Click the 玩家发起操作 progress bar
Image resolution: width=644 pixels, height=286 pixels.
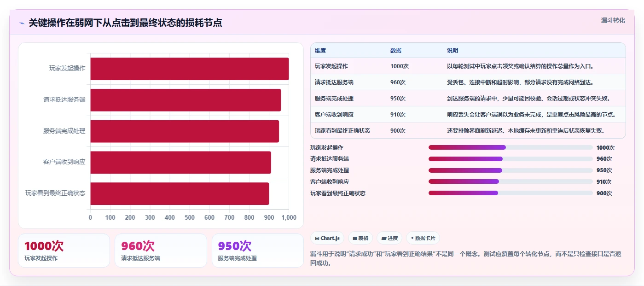[x=511, y=147]
